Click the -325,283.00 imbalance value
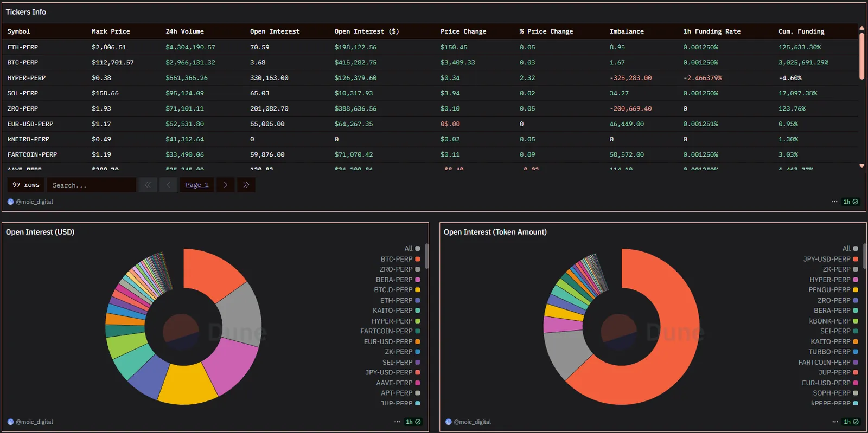 [x=630, y=78]
